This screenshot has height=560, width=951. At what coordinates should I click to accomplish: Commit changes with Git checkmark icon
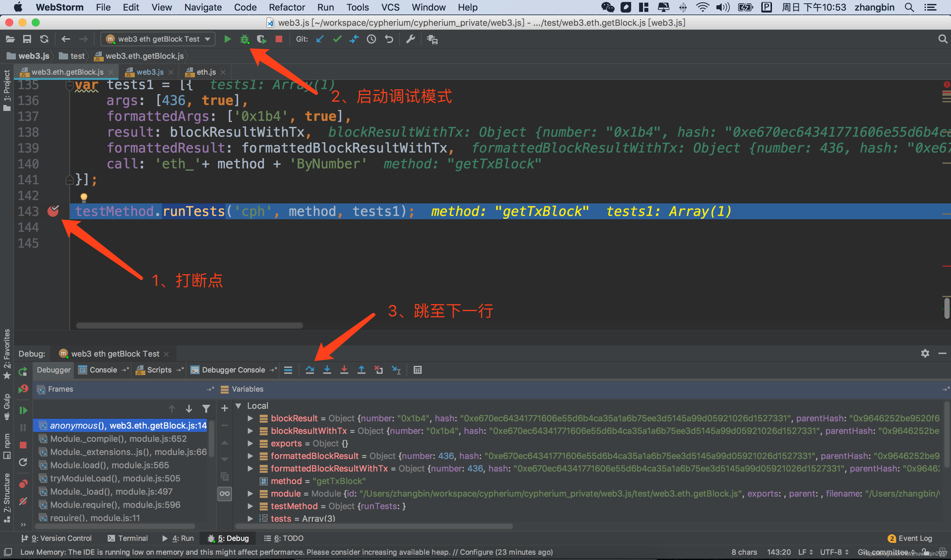(x=337, y=39)
